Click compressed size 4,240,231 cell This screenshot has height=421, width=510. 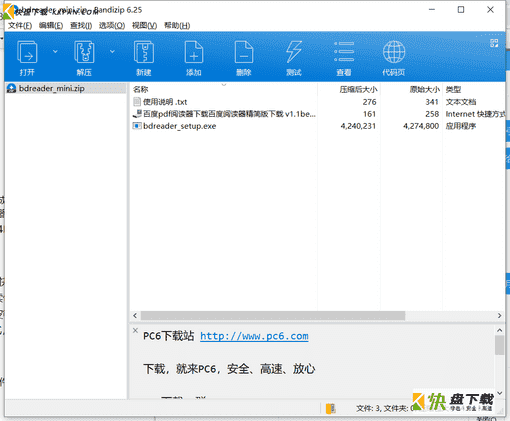(358, 126)
